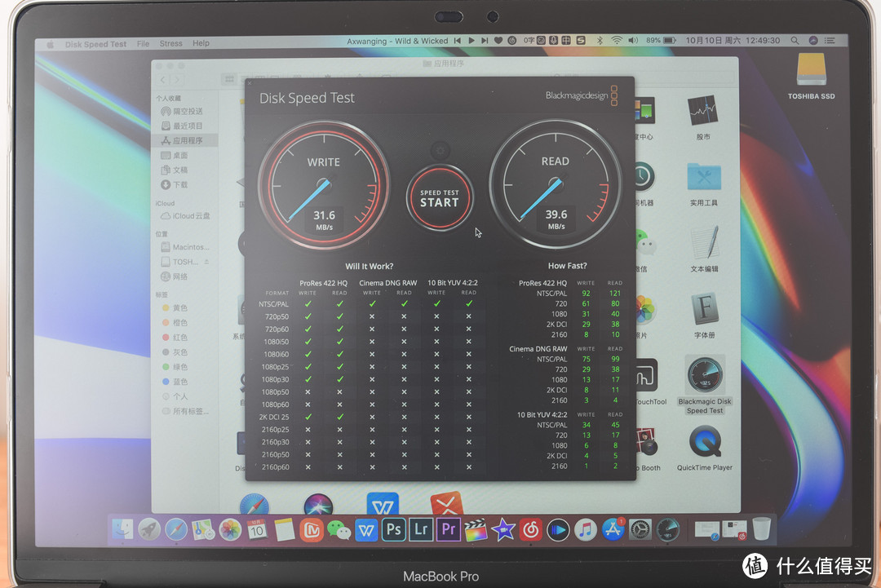The height and width of the screenshot is (588, 881).
Task: Skip to previous track in menu bar
Action: 458,41
